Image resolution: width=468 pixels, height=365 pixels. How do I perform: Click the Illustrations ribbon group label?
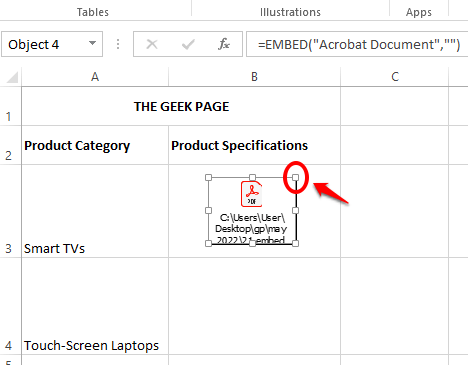pyautogui.click(x=290, y=12)
